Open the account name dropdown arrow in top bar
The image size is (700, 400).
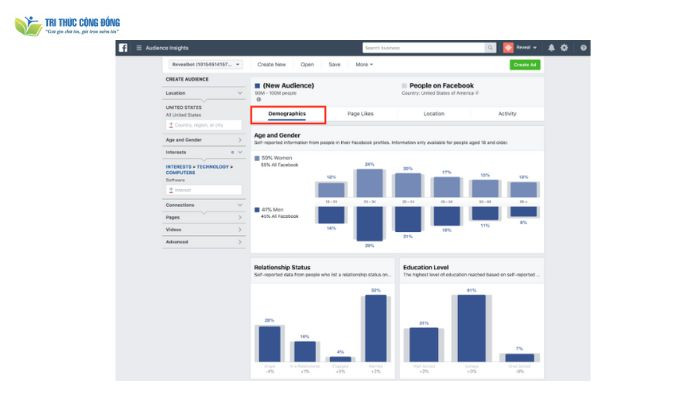[535, 48]
